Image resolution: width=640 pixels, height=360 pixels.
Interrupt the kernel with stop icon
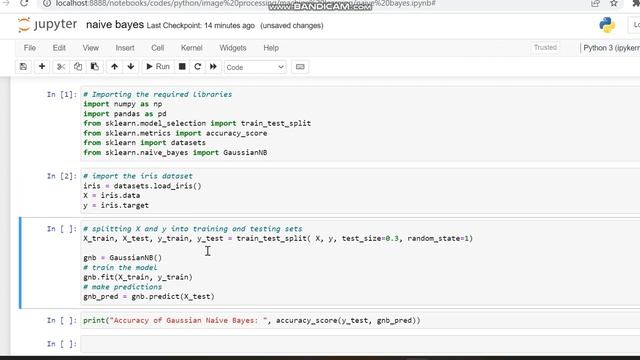(x=182, y=67)
